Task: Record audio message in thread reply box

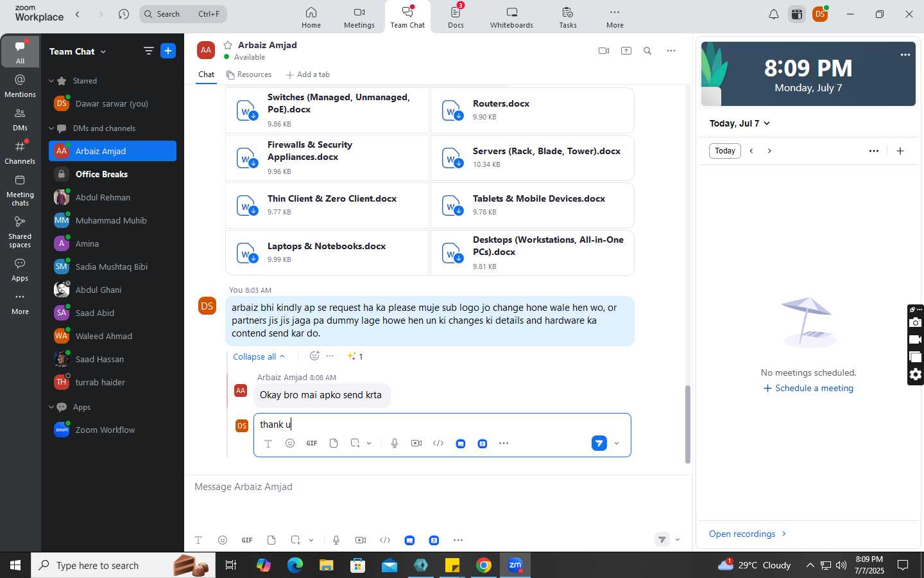Action: coord(395,443)
